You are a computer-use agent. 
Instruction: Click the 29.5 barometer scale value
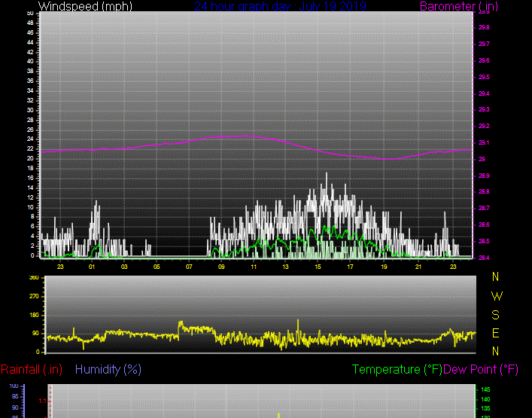pos(484,77)
